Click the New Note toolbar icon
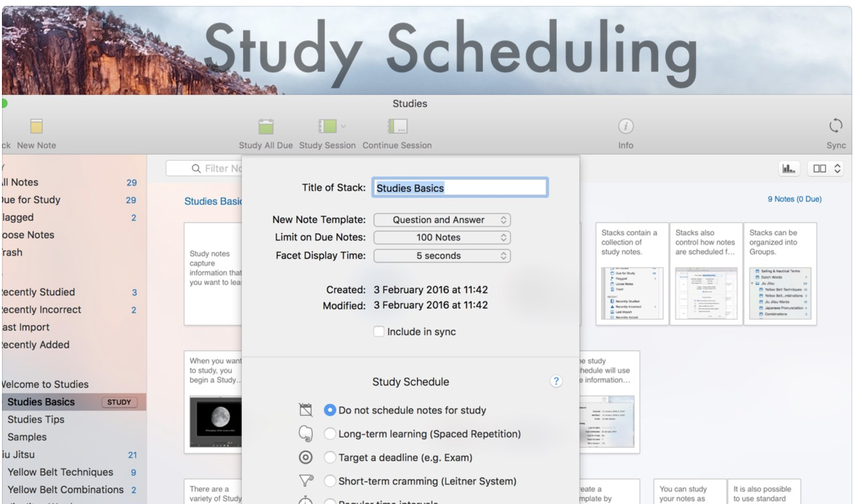The height and width of the screenshot is (504, 862). click(36, 126)
